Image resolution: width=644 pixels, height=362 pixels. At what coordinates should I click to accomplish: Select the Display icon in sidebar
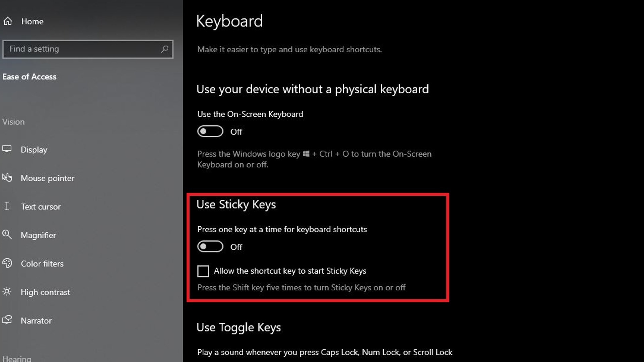7,149
